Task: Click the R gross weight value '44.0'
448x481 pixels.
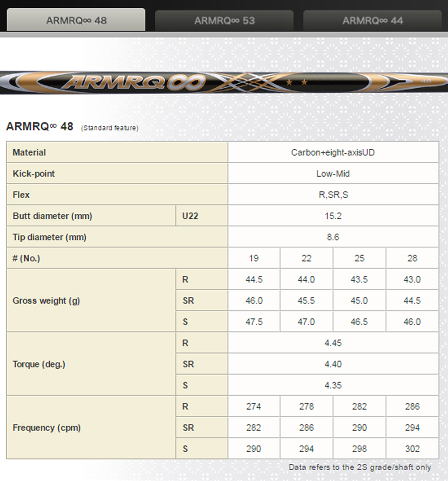Action: click(x=306, y=279)
